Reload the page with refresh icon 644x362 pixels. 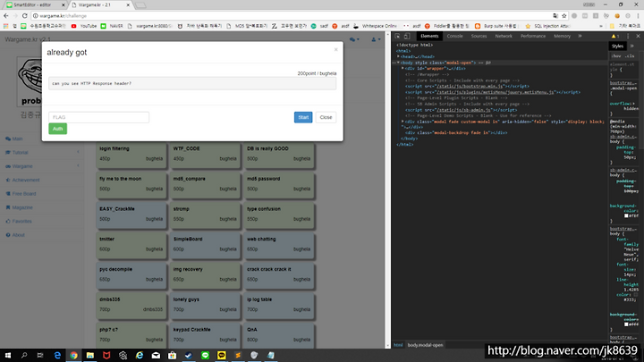click(25, 15)
